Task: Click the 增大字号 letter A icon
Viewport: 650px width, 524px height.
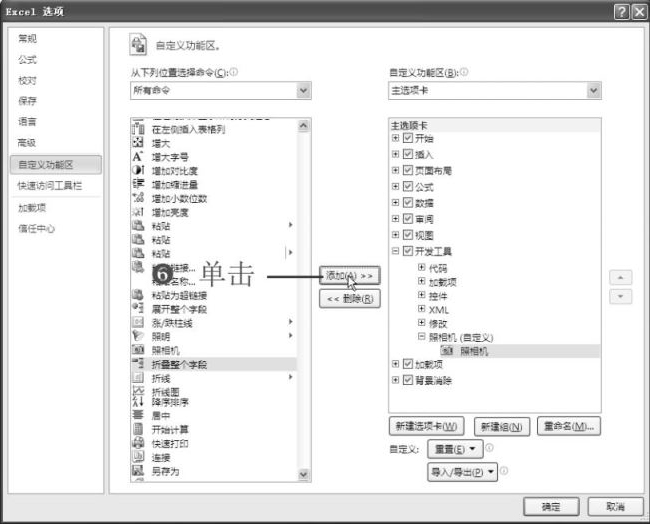Action: pyautogui.click(x=138, y=157)
